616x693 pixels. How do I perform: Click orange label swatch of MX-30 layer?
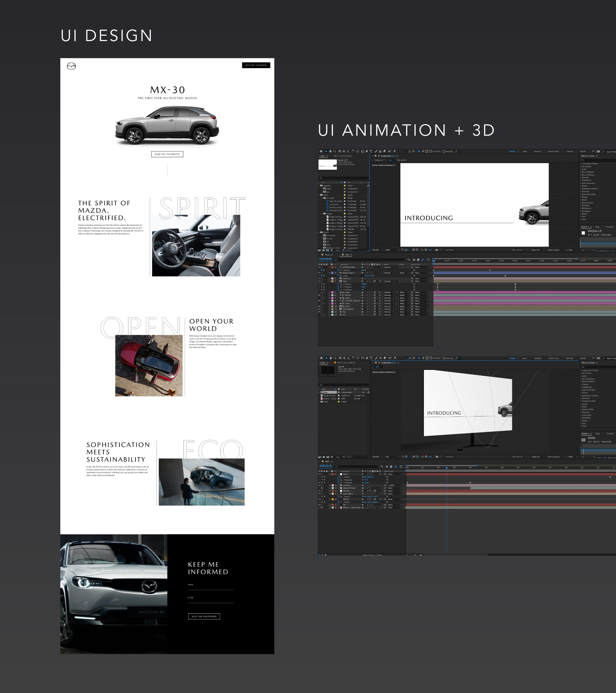click(x=333, y=499)
